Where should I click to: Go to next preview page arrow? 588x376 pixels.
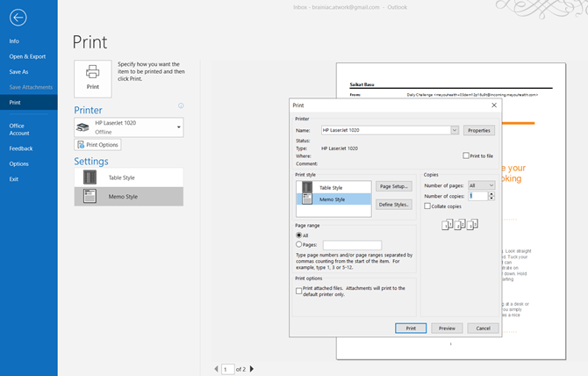pyautogui.click(x=252, y=369)
